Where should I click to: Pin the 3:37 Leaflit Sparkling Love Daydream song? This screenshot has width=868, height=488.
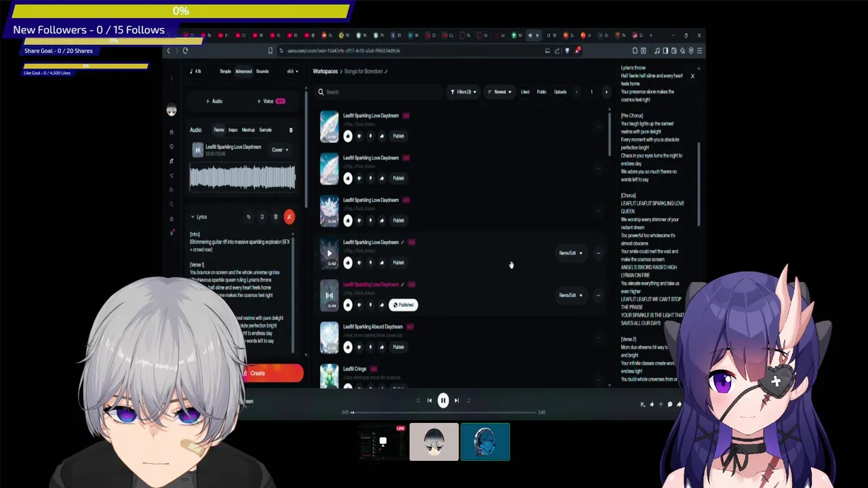(370, 178)
